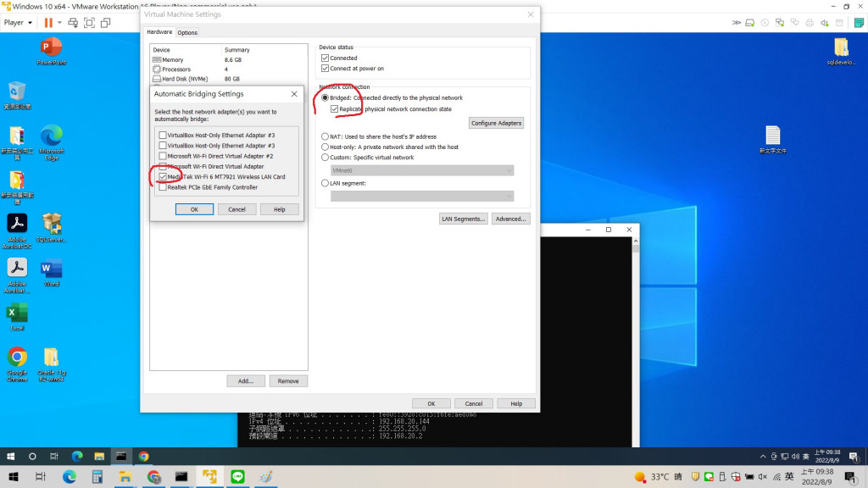Click the hard disk device status icon
This screenshot has height=488, width=868.
point(749,23)
